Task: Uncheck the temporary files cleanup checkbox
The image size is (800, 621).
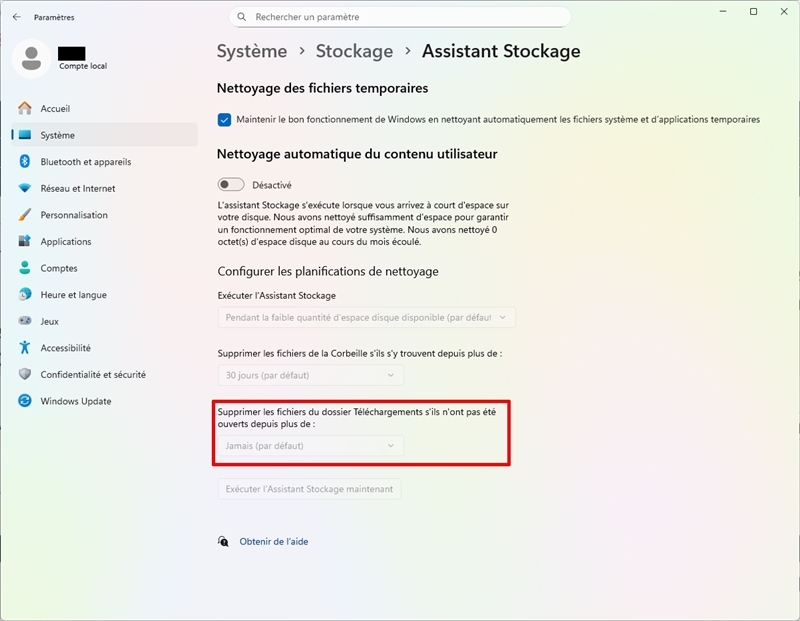Action: click(x=224, y=119)
